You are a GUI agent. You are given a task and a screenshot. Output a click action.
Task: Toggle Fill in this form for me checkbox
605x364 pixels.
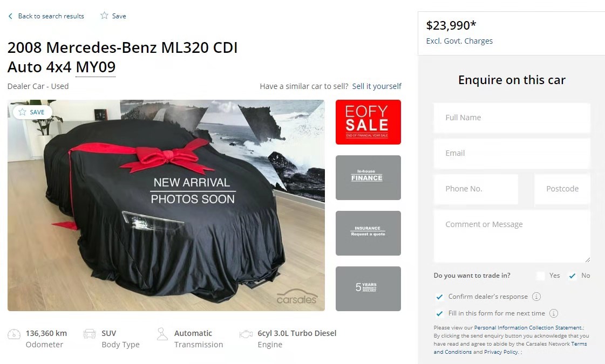439,313
